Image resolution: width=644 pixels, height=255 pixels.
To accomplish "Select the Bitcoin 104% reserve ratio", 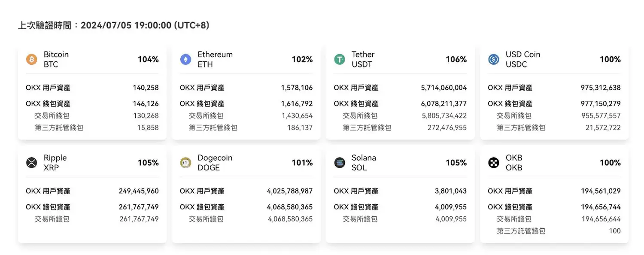I will 148,59.
